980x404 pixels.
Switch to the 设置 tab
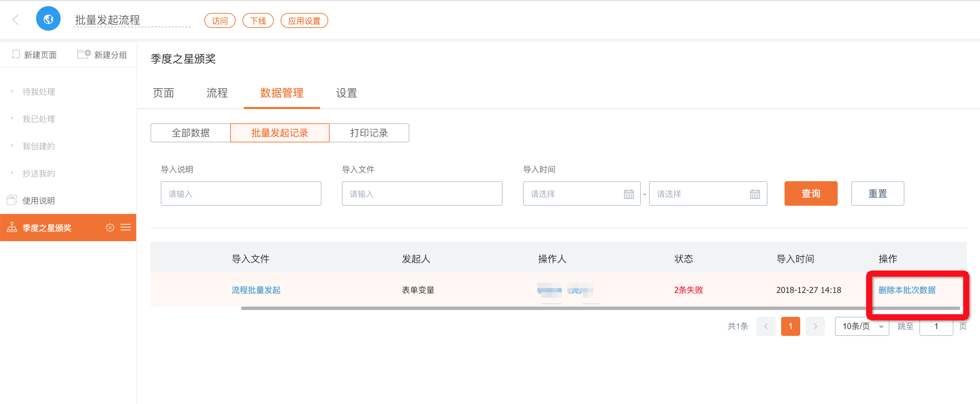[346, 93]
